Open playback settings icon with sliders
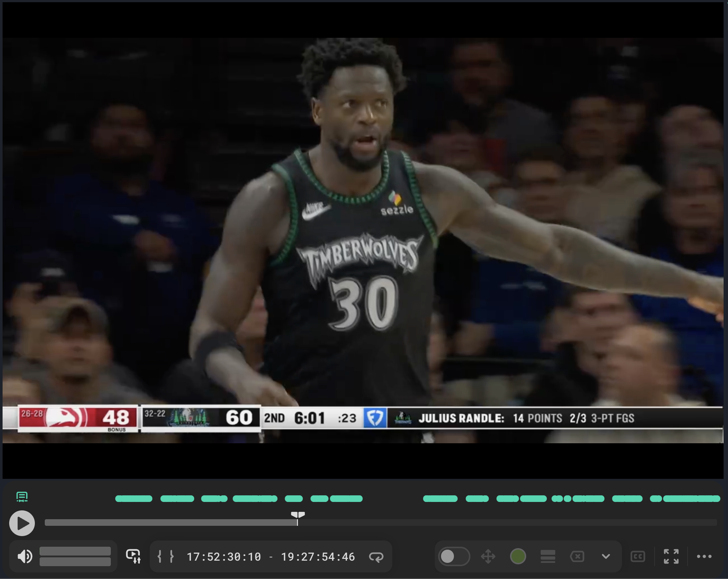 click(x=133, y=556)
